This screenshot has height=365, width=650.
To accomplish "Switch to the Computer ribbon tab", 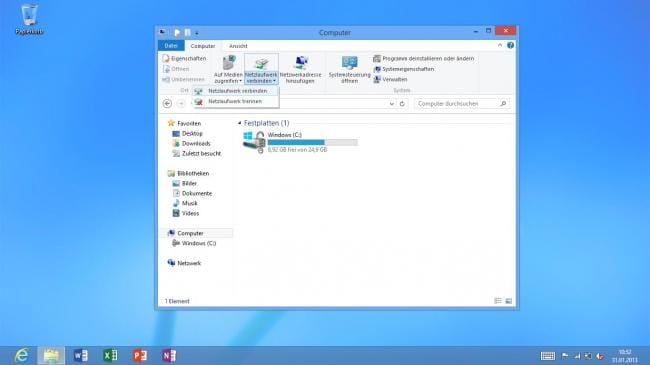I will pos(203,46).
